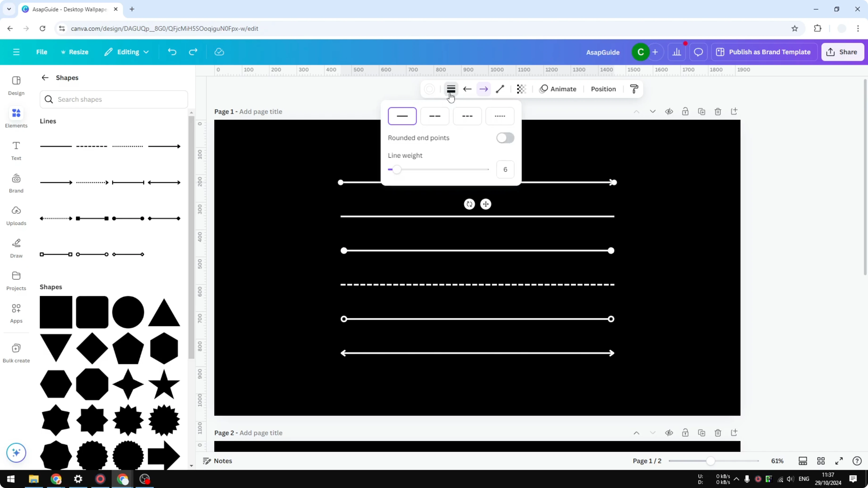Open the Position menu in toolbar
Image resolution: width=868 pixels, height=488 pixels.
pos(603,89)
